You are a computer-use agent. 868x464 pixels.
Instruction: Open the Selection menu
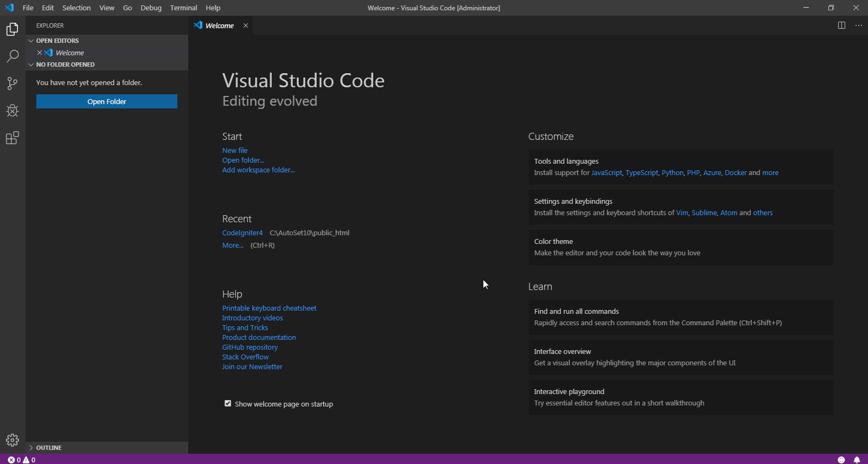(x=76, y=8)
